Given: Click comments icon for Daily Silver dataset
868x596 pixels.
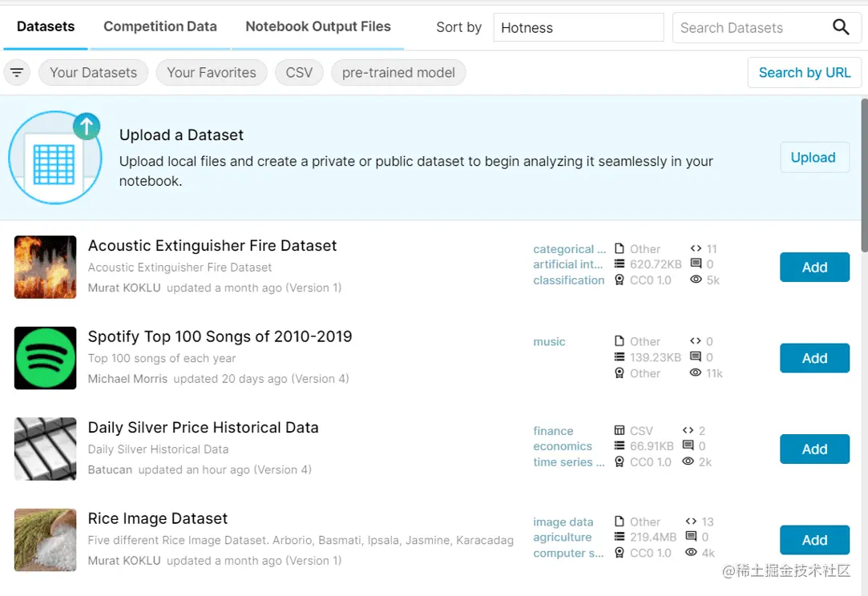Looking at the screenshot, I should pyautogui.click(x=688, y=445).
